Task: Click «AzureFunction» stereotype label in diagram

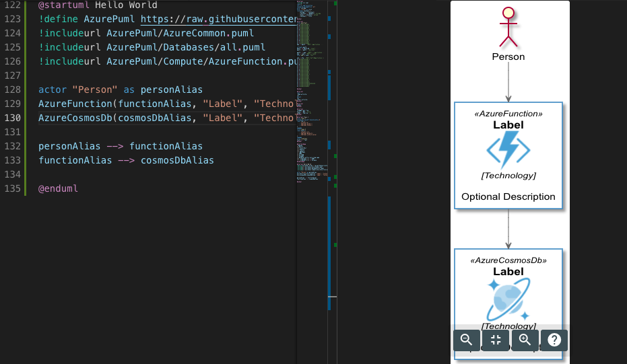Action: click(508, 114)
